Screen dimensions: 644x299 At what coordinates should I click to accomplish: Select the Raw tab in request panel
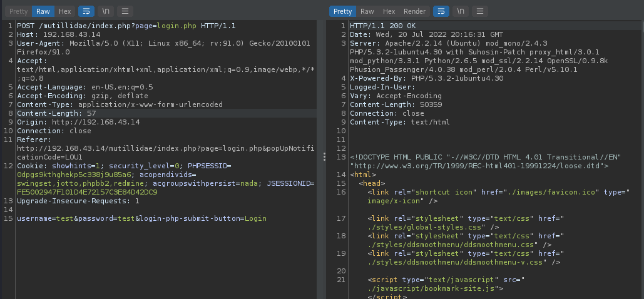[43, 11]
